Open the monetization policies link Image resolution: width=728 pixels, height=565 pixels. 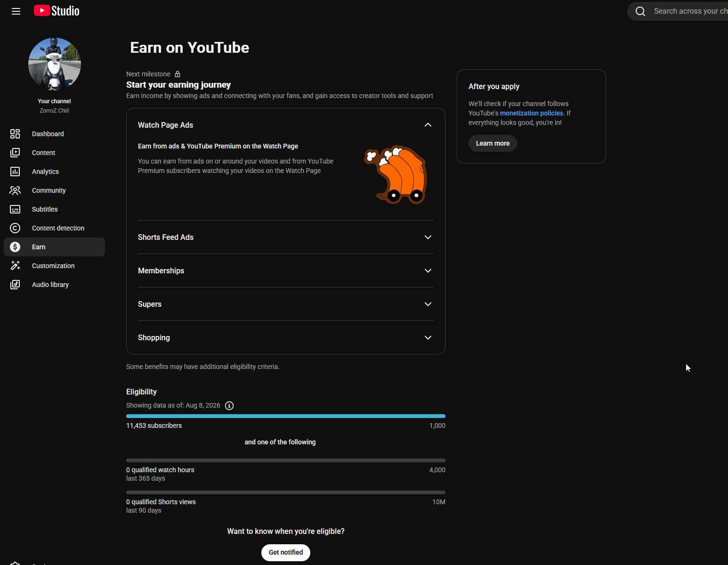point(532,113)
